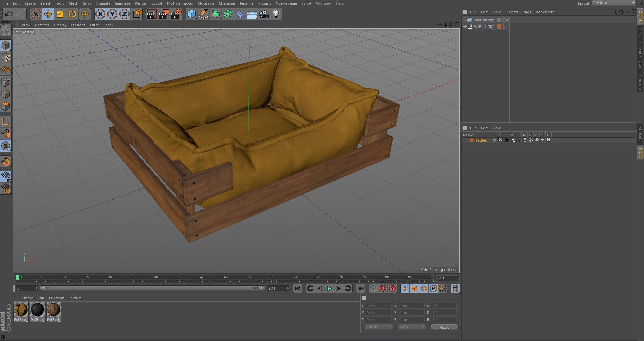Switch to Points mode
This screenshot has width=644, height=341.
(x=6, y=82)
